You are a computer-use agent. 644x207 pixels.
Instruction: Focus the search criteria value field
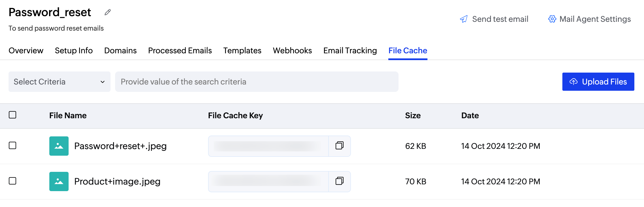pos(257,82)
